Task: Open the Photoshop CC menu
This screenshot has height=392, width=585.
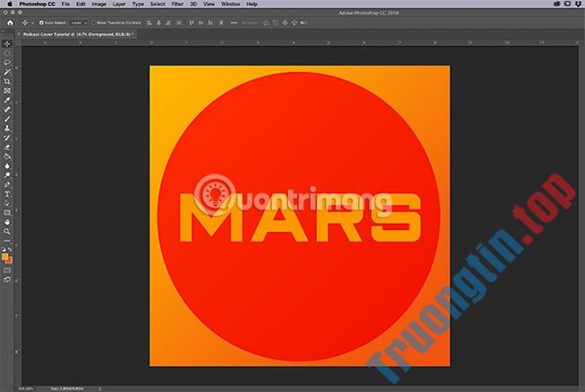Action: 37,4
